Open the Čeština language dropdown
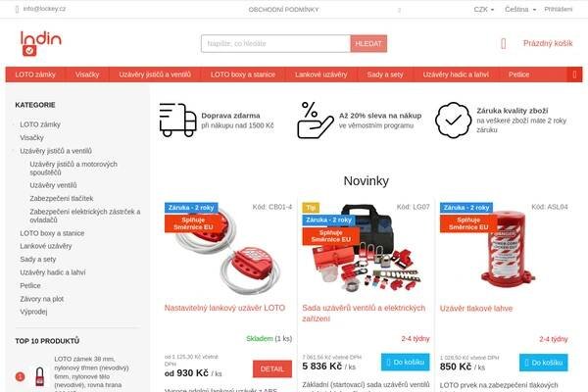This screenshot has width=588, height=392. point(520,10)
